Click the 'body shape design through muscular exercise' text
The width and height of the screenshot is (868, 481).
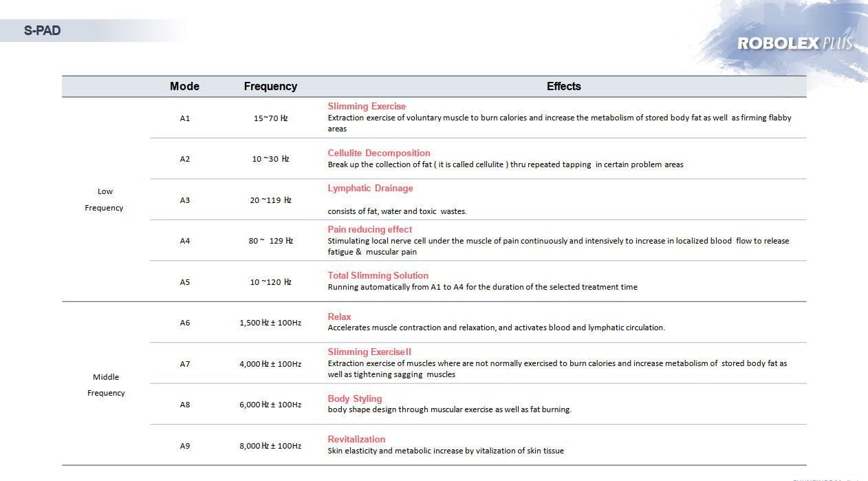point(449,409)
